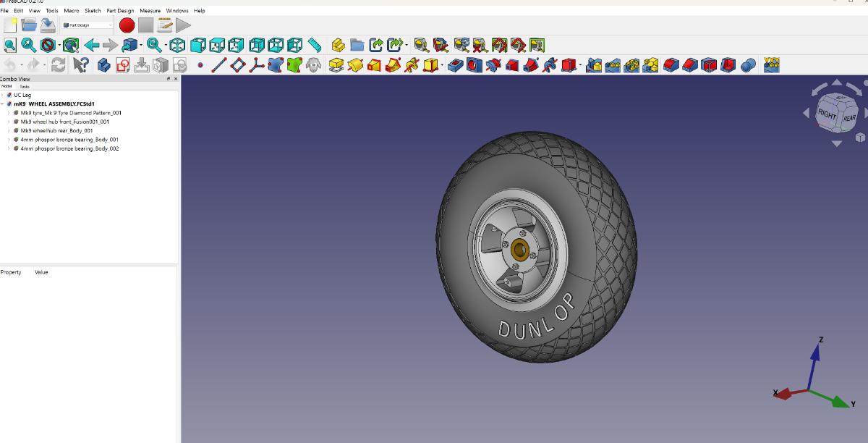Click the Value column header
Viewport: 868px width, 443px height.
41,272
